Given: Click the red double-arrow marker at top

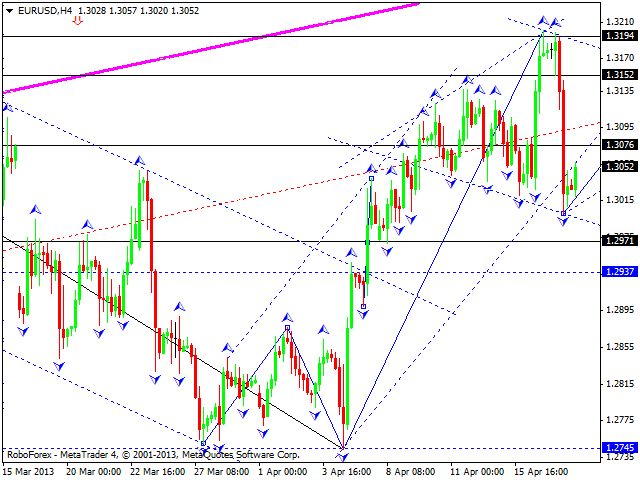Looking at the screenshot, I should click(x=78, y=20).
